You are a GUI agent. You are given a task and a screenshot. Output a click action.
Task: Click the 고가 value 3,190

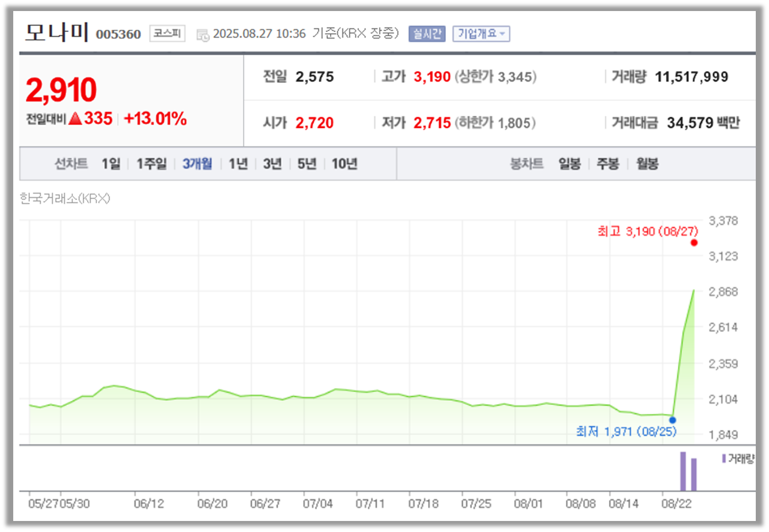(x=432, y=77)
